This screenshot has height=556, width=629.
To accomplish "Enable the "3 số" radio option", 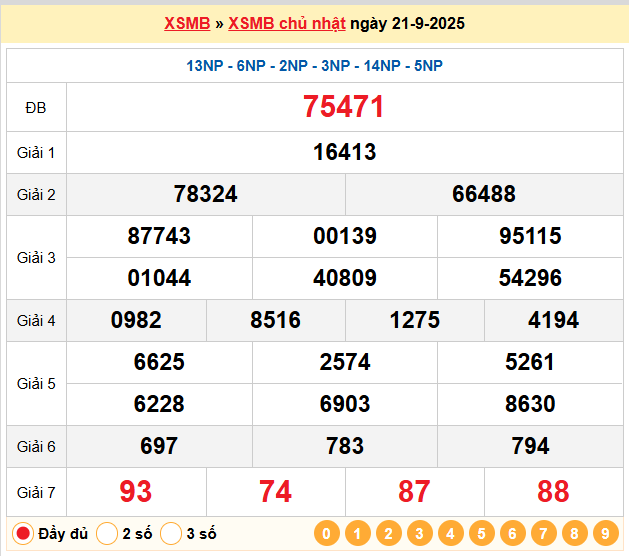I will (x=171, y=533).
